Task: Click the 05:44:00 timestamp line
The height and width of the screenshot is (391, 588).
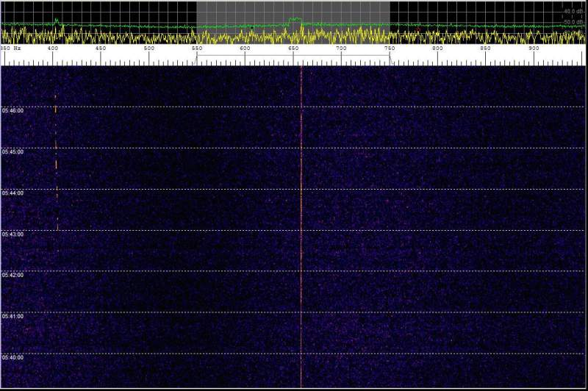Action: tap(12, 193)
